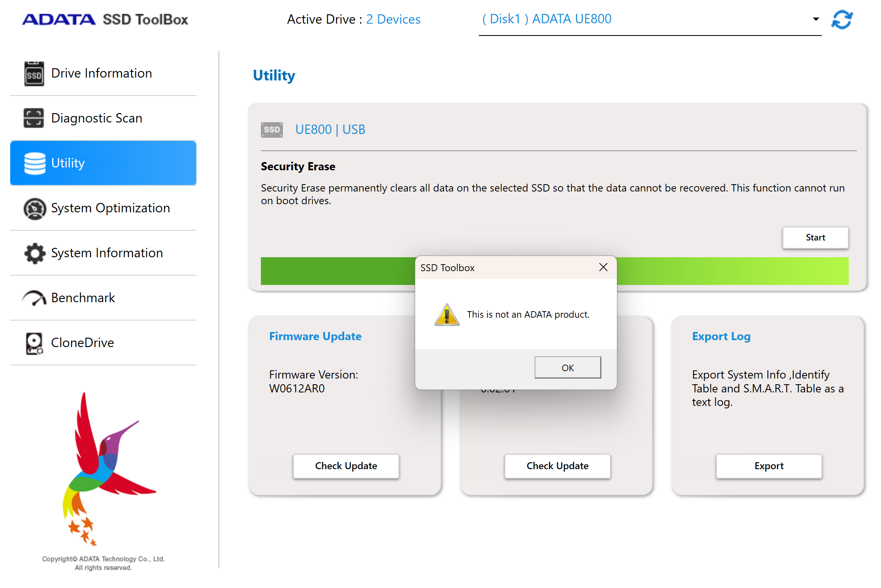
Task: Click Check Update under Firmware Update
Action: [346, 466]
